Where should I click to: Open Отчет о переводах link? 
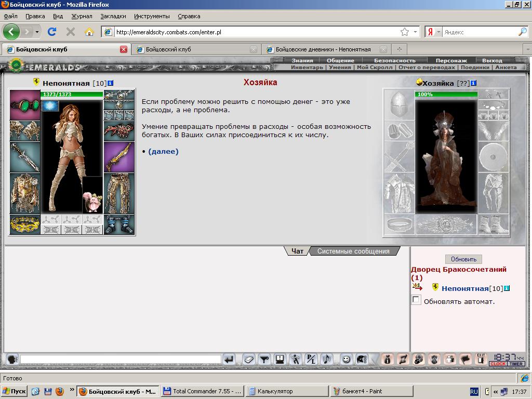427,67
